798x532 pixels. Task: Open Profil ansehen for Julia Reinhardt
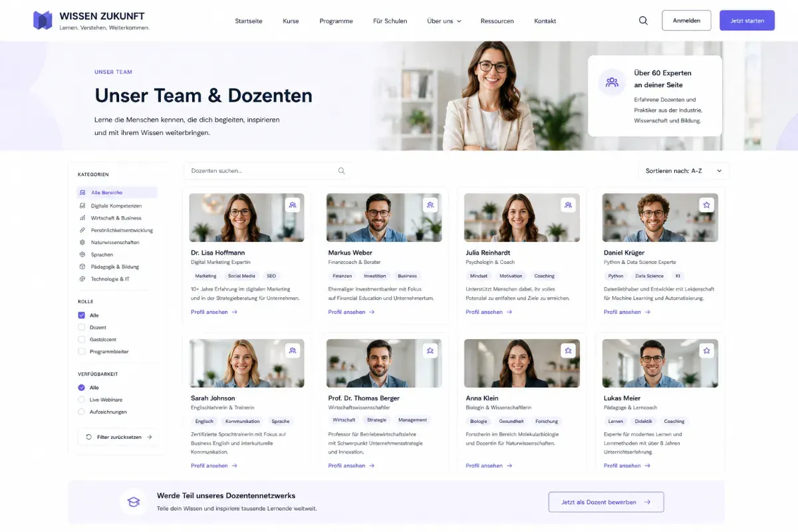point(489,312)
